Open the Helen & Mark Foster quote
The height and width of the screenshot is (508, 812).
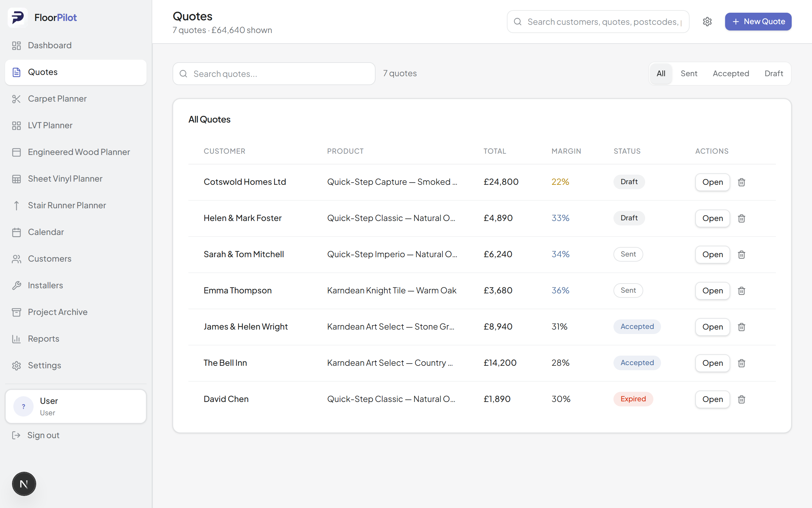click(x=712, y=218)
